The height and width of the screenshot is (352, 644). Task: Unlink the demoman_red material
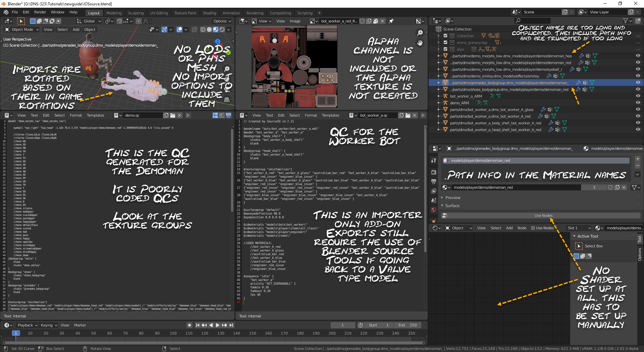coord(624,187)
